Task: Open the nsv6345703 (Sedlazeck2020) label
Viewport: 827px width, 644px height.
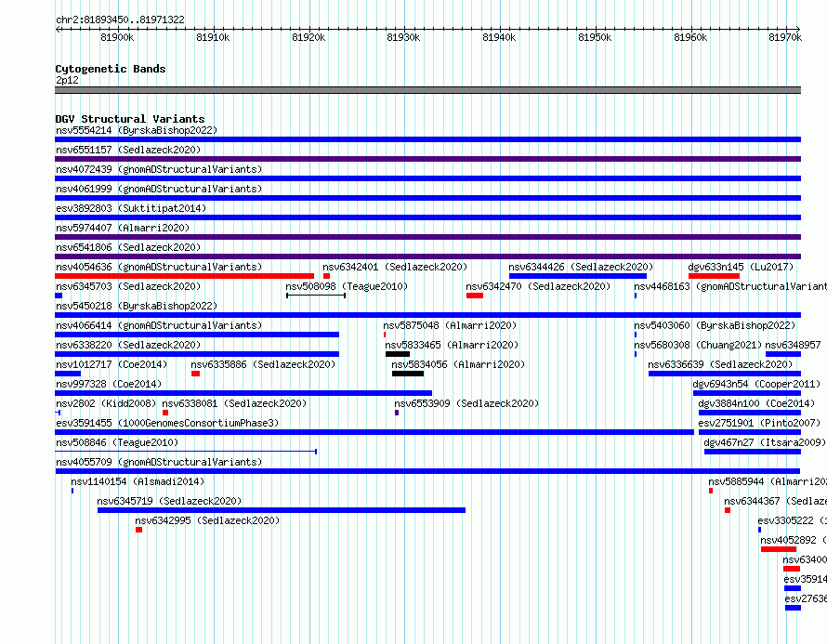Action: pos(128,286)
